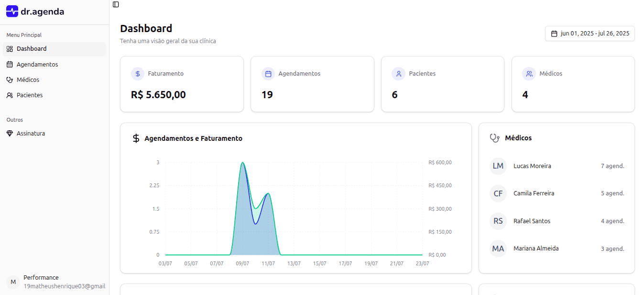Open the date range picker
The image size is (644, 295).
[x=589, y=34]
